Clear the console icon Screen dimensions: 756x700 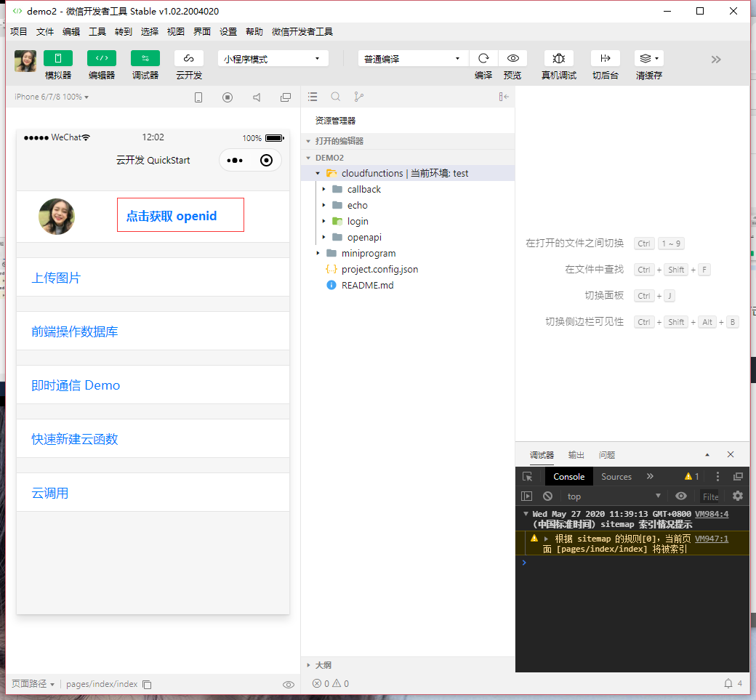[x=547, y=496]
